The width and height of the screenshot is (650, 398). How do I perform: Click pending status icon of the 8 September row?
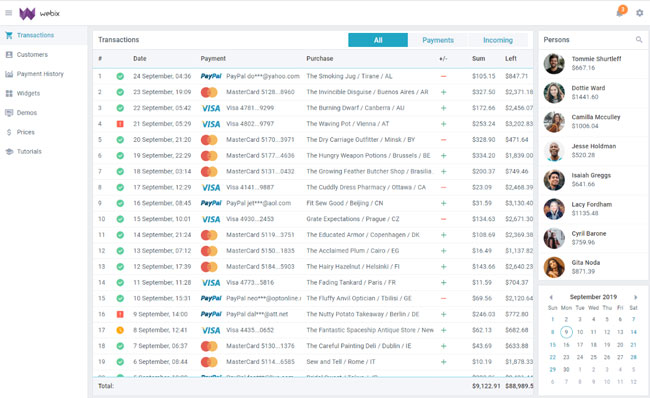(120, 330)
